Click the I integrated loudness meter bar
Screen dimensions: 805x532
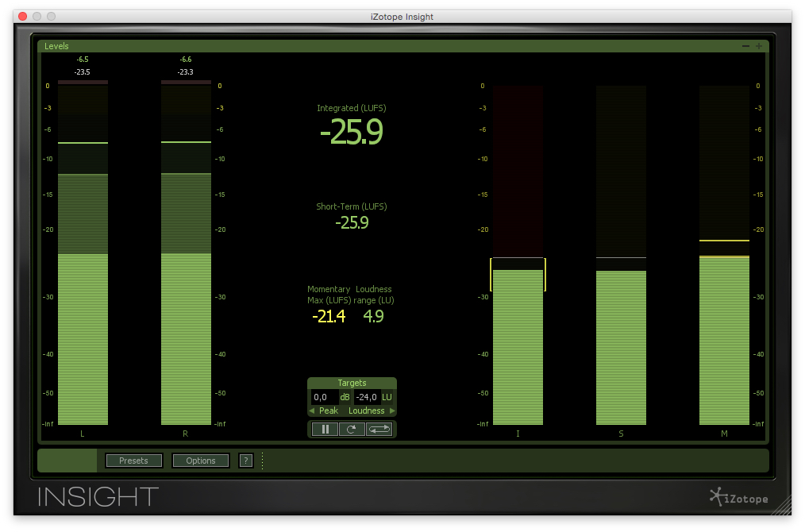pos(518,341)
